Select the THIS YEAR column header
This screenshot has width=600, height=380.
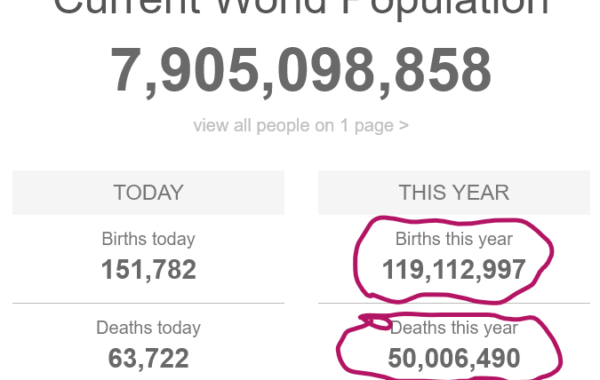tap(454, 192)
